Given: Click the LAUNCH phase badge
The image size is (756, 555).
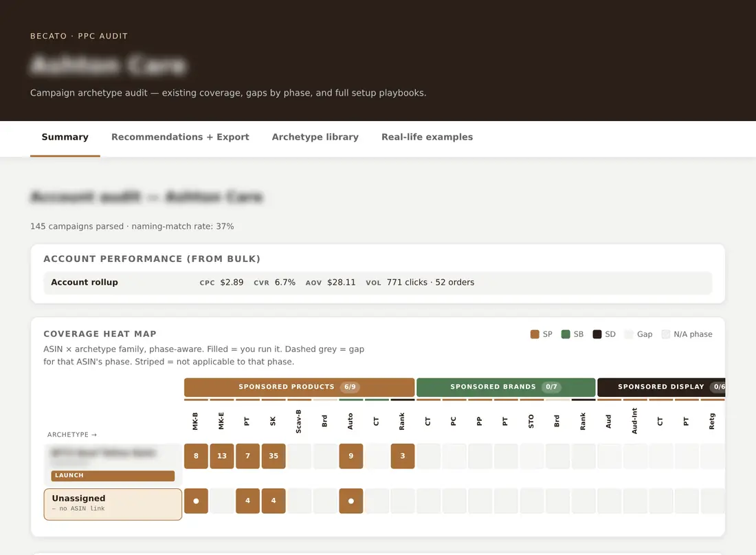Looking at the screenshot, I should tap(113, 476).
